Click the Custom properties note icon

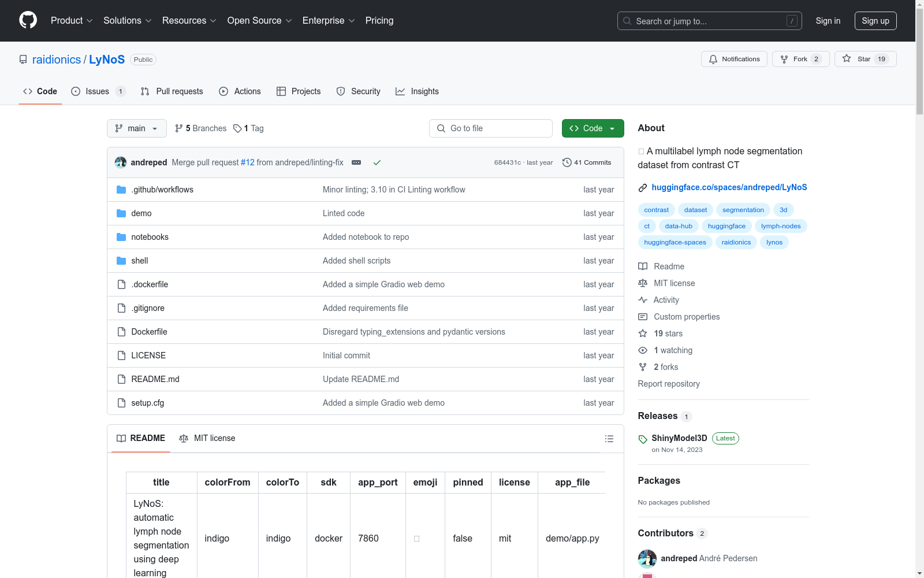[643, 317]
